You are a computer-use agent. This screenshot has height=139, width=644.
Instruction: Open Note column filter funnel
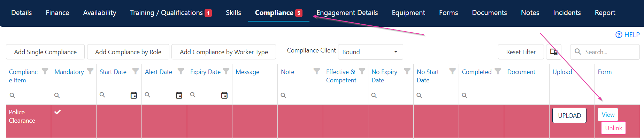click(x=317, y=71)
